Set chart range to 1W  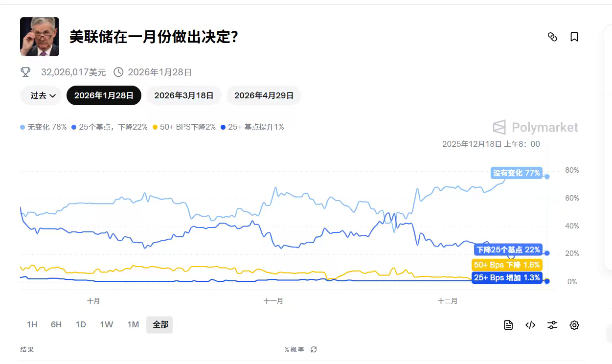[107, 324]
